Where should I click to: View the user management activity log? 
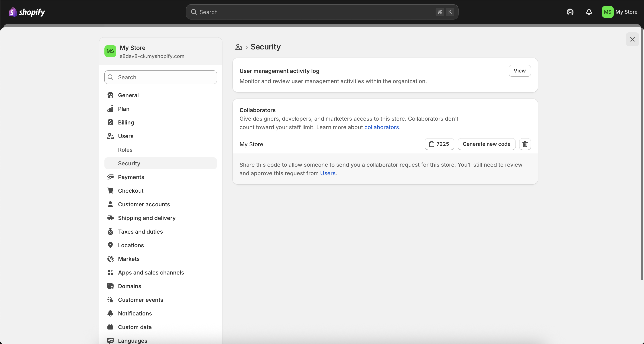click(x=520, y=71)
